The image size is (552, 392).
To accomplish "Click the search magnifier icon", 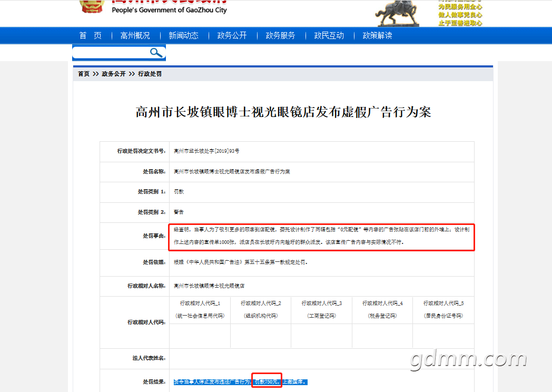I will click(156, 53).
